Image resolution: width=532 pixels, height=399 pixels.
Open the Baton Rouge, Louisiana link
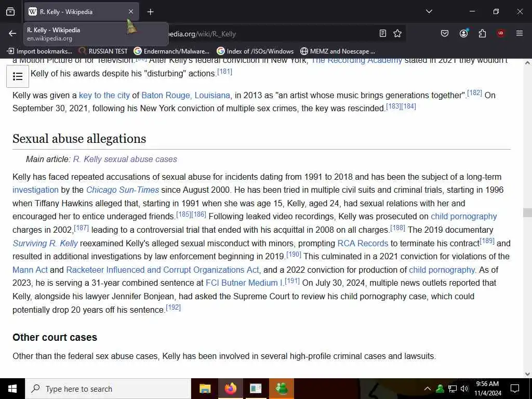coord(185,96)
